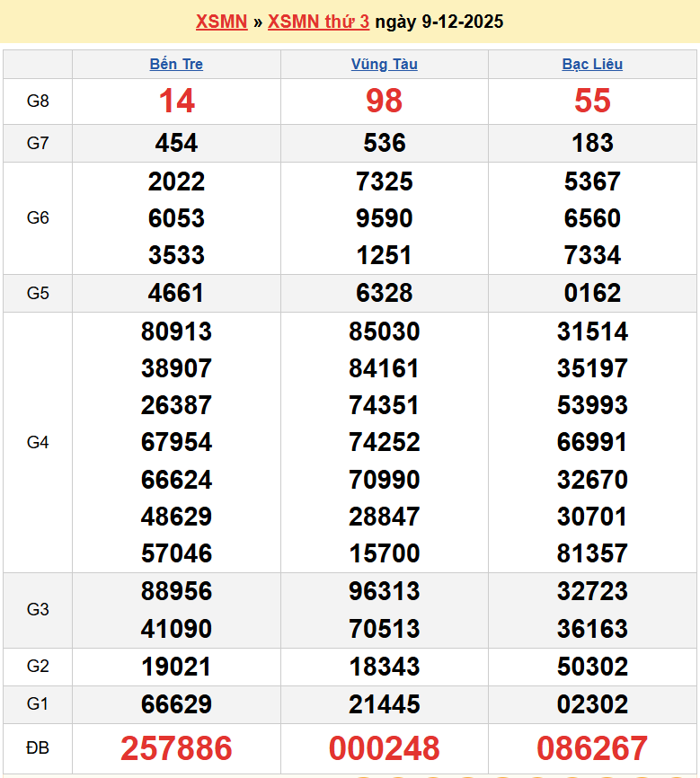Select Vũng Tàu special prize number 000248
Image resolution: width=700 pixels, height=778 pixels.
coord(384,748)
